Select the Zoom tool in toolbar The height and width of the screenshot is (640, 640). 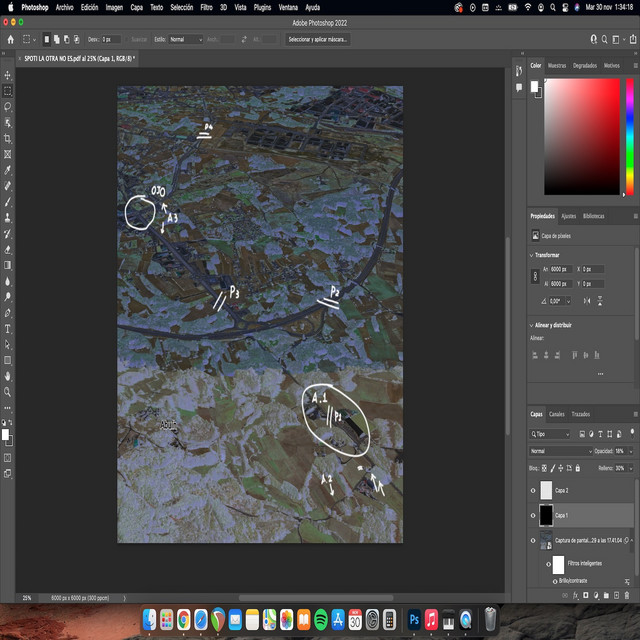tap(8, 391)
